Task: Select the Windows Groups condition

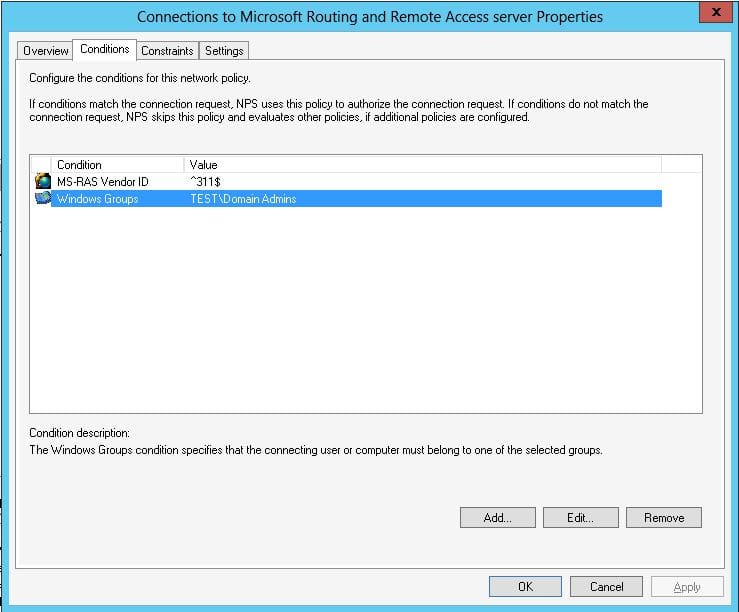Action: pos(347,198)
